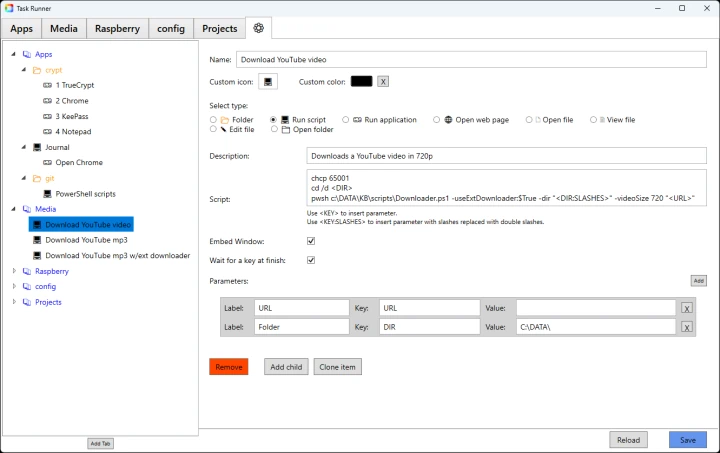Switch to the Media tab
This screenshot has height=453, width=720.
[64, 28]
